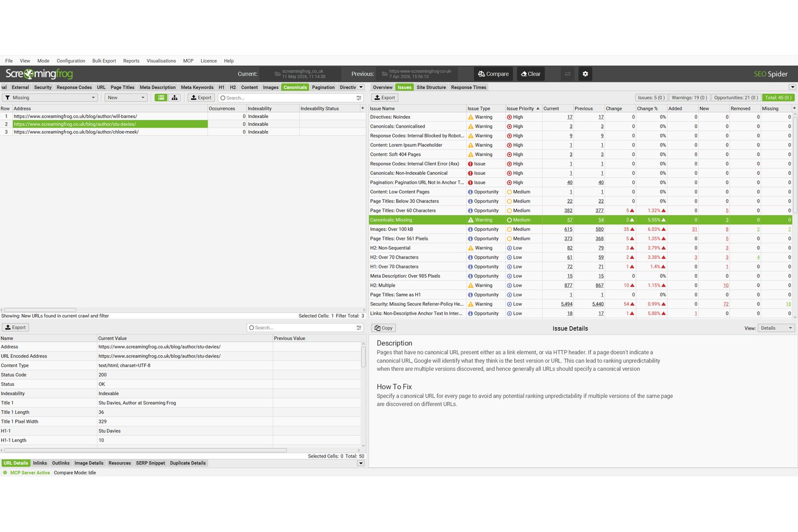
Task: Open the Configuration menu
Action: click(x=71, y=61)
